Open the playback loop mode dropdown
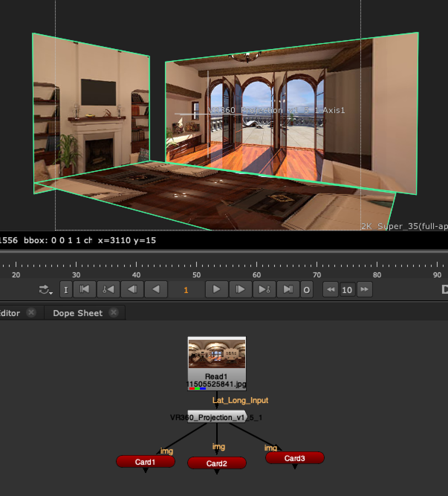This screenshot has width=448, height=496. [46, 290]
